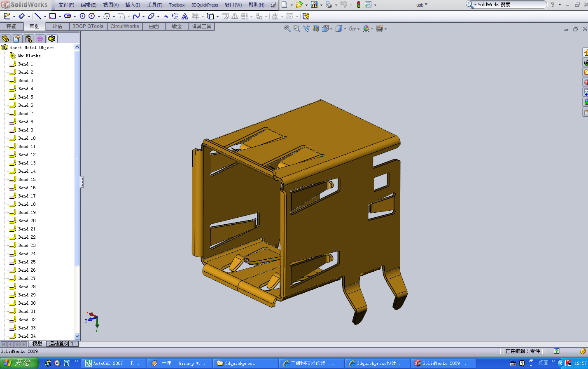Image resolution: width=588 pixels, height=369 pixels.
Task: Collapse the left panel with splitter handle
Action: point(82,182)
